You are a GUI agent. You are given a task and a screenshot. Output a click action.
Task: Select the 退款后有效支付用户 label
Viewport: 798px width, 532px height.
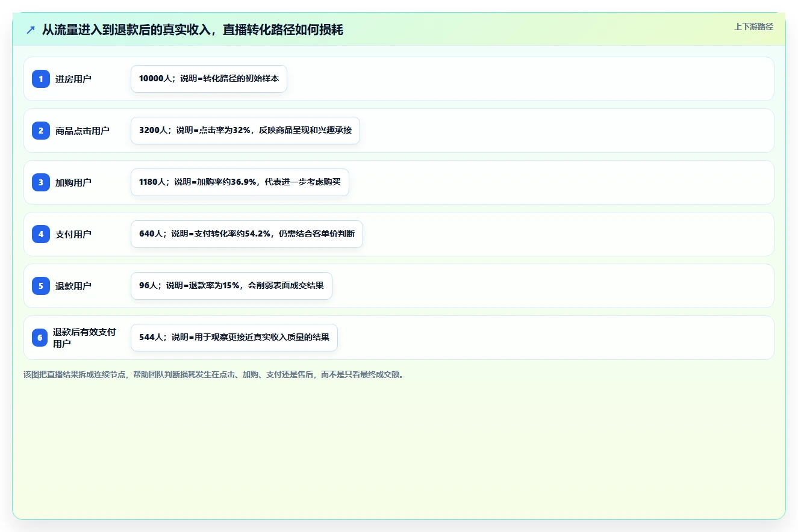[x=84, y=338]
